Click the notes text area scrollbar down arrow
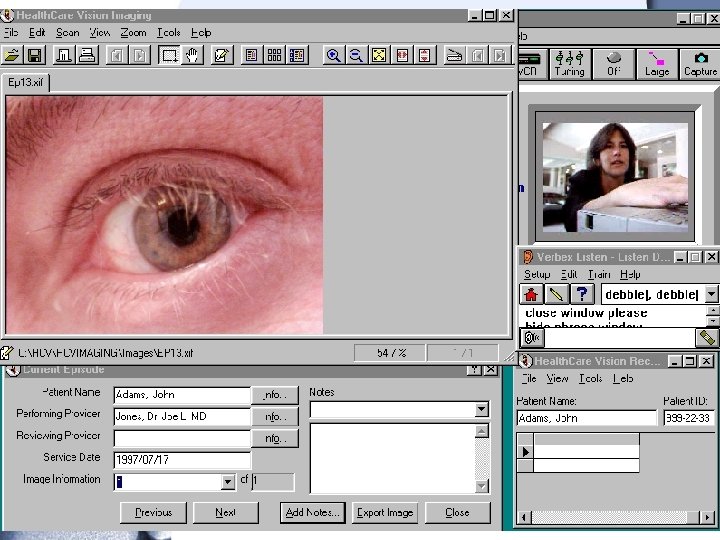This screenshot has width=720, height=540. click(481, 486)
